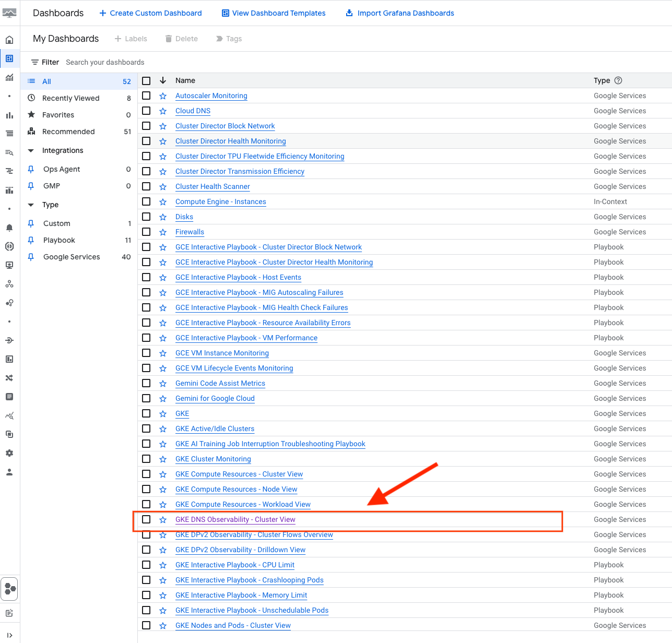Open GKE Compute Resources - Node View
This screenshot has height=643, width=672.
click(237, 489)
